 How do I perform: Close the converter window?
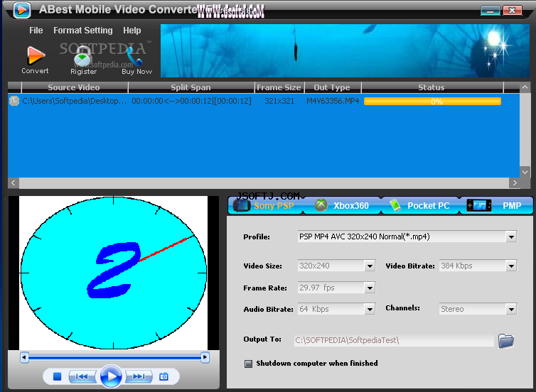coord(512,11)
